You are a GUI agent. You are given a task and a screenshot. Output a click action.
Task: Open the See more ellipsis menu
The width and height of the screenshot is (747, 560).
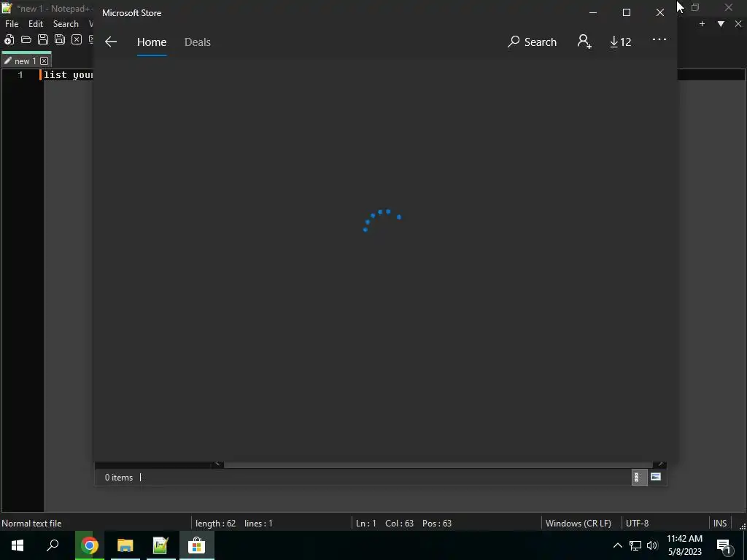coord(659,39)
